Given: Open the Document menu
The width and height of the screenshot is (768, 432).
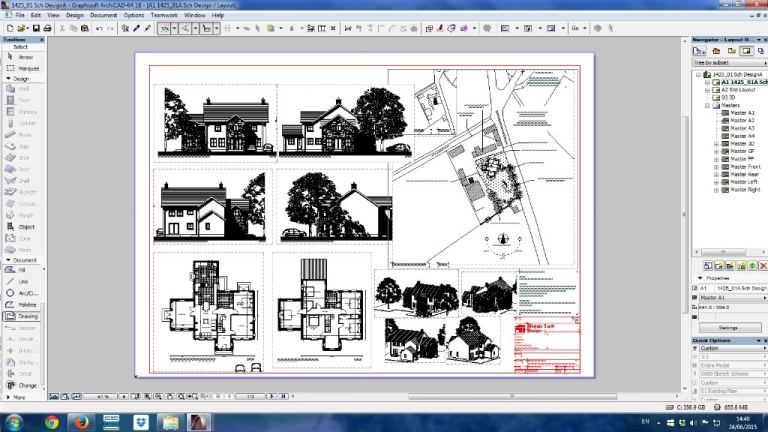Looking at the screenshot, I should (103, 16).
